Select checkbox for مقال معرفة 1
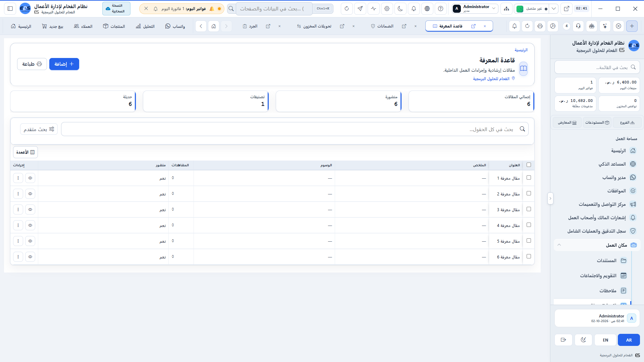 click(529, 178)
